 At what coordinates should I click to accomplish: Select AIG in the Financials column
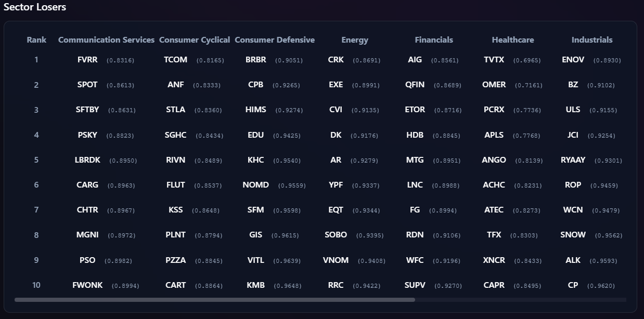415,60
